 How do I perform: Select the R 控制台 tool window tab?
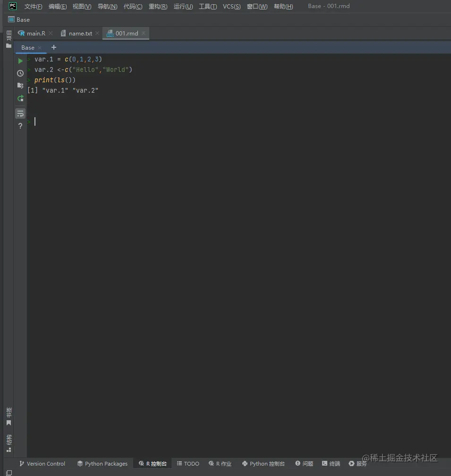(x=153, y=464)
